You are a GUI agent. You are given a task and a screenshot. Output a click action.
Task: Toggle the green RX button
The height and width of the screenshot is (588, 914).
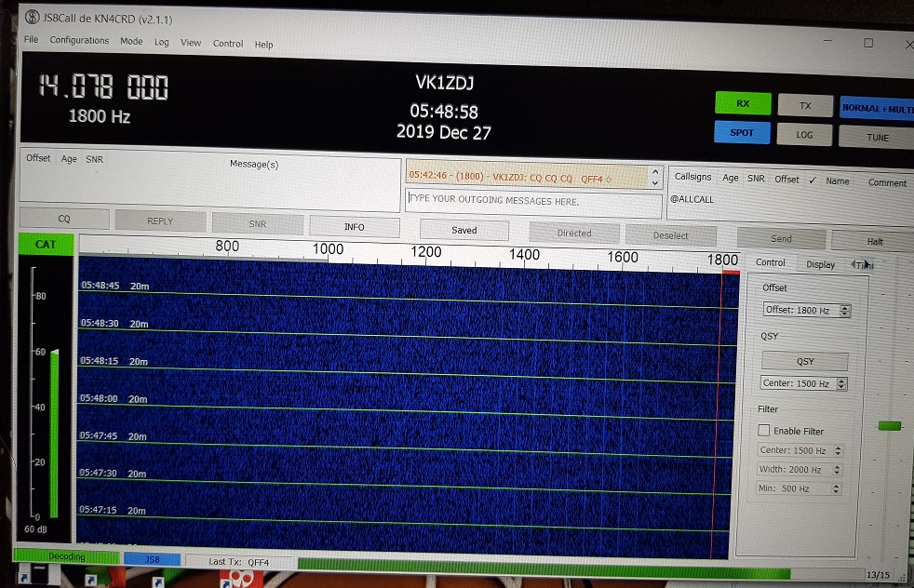[x=743, y=103]
